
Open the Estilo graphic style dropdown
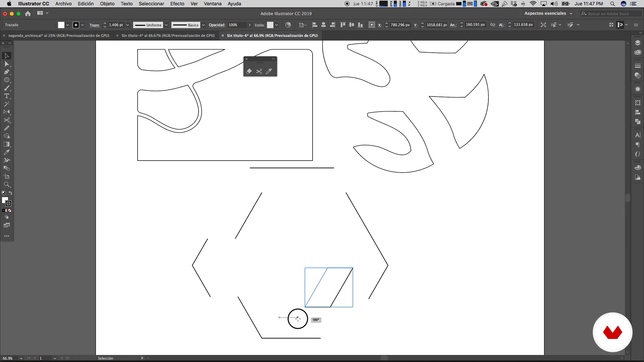277,25
